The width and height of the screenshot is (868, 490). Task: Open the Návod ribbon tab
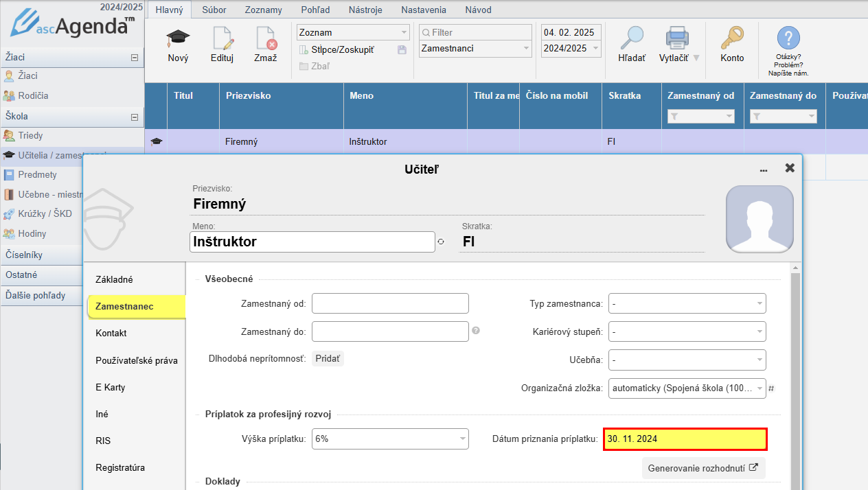click(478, 10)
